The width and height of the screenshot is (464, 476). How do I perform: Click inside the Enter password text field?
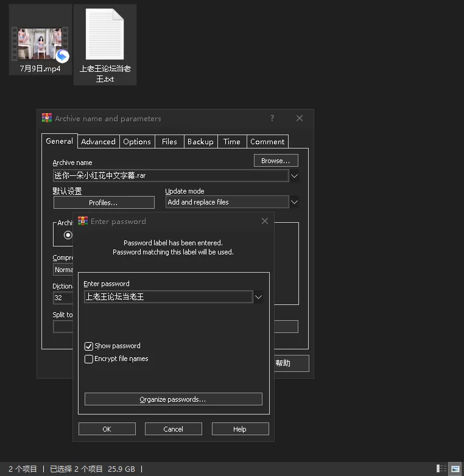point(169,297)
